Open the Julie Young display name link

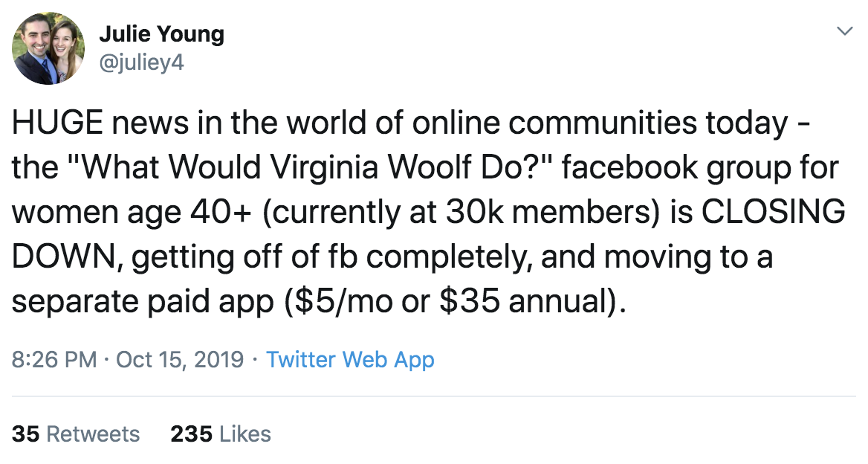click(162, 33)
